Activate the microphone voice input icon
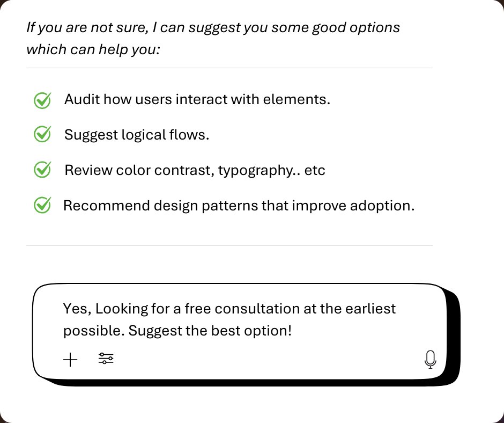The width and height of the screenshot is (504, 423). click(430, 359)
